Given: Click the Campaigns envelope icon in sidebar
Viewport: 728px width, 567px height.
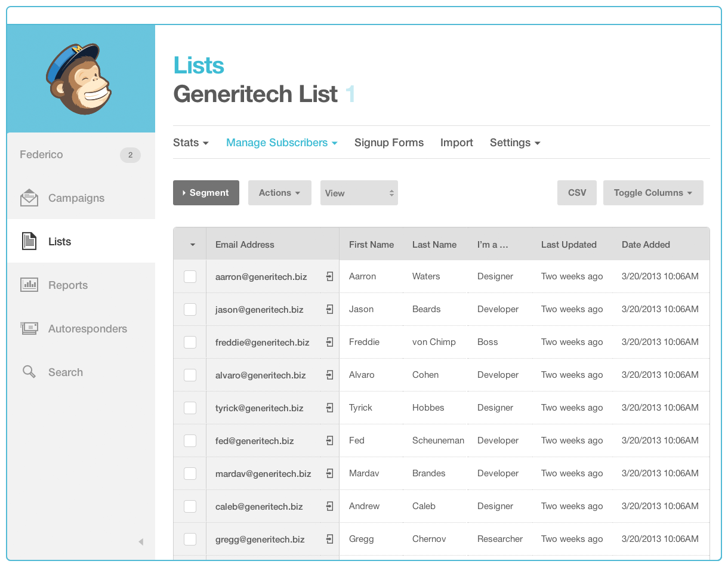Looking at the screenshot, I should (x=29, y=198).
